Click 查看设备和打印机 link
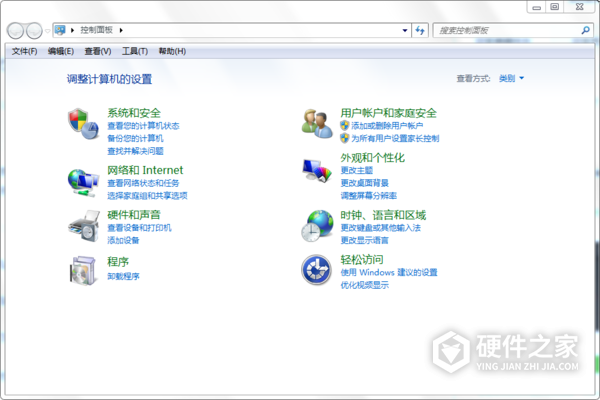The height and width of the screenshot is (400, 600). [x=139, y=228]
